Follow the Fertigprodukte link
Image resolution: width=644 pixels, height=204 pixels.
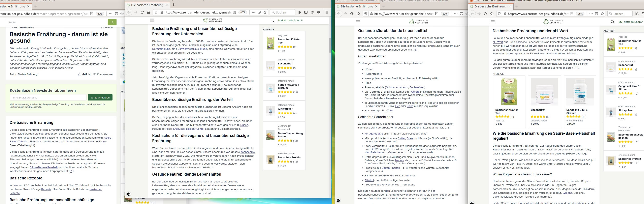click(374, 134)
